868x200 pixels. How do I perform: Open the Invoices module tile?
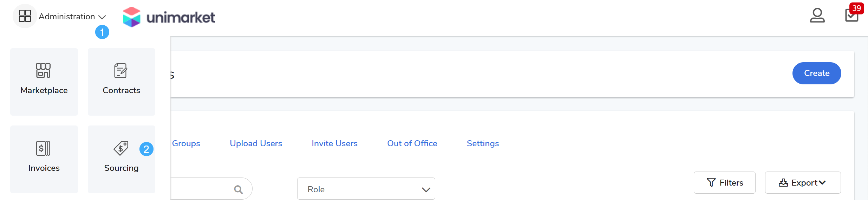[x=44, y=159]
